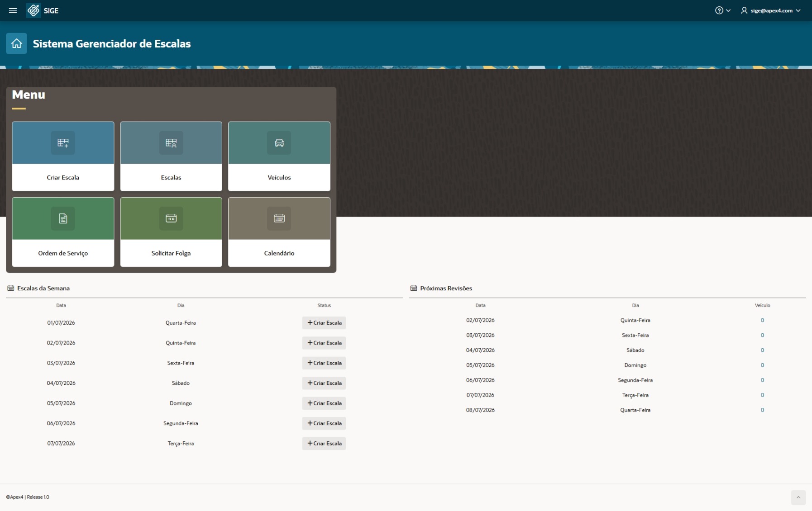The image size is (812, 511).
Task: Open the Ordem de Serviço document icon
Action: click(63, 218)
